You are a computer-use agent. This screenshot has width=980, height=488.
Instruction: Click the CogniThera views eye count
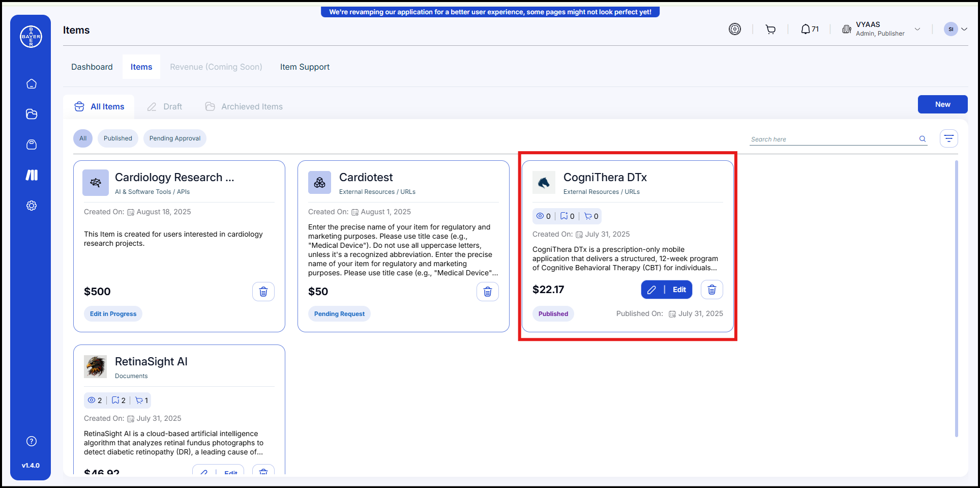click(544, 216)
